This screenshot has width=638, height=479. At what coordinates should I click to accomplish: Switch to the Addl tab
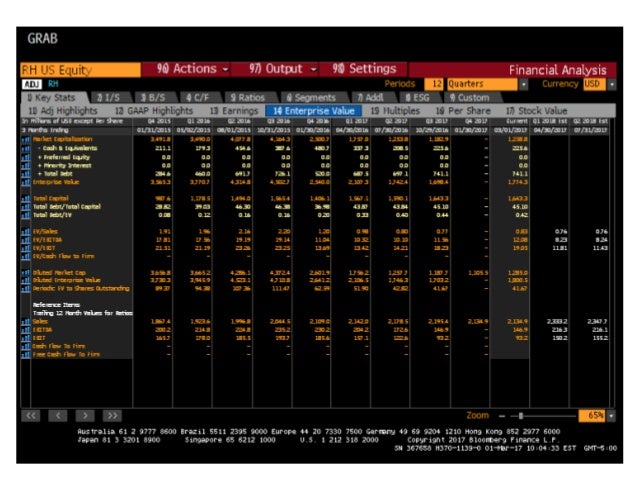[370, 98]
